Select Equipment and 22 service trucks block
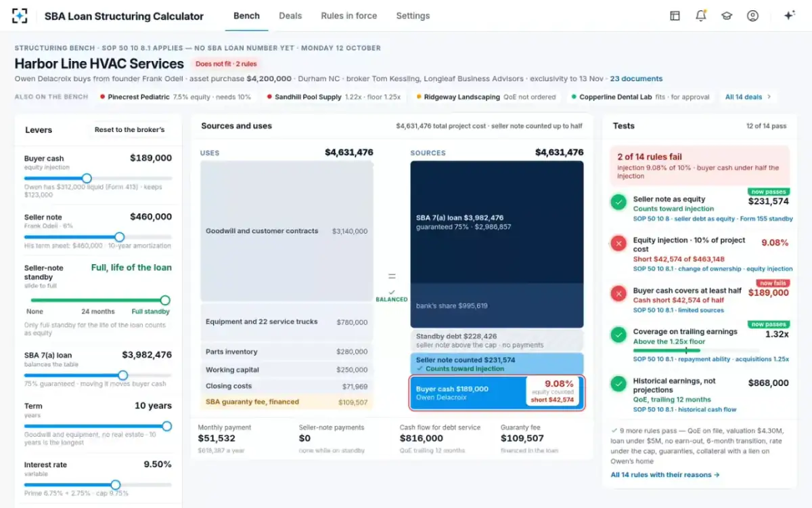This screenshot has width=812, height=508. [x=286, y=322]
